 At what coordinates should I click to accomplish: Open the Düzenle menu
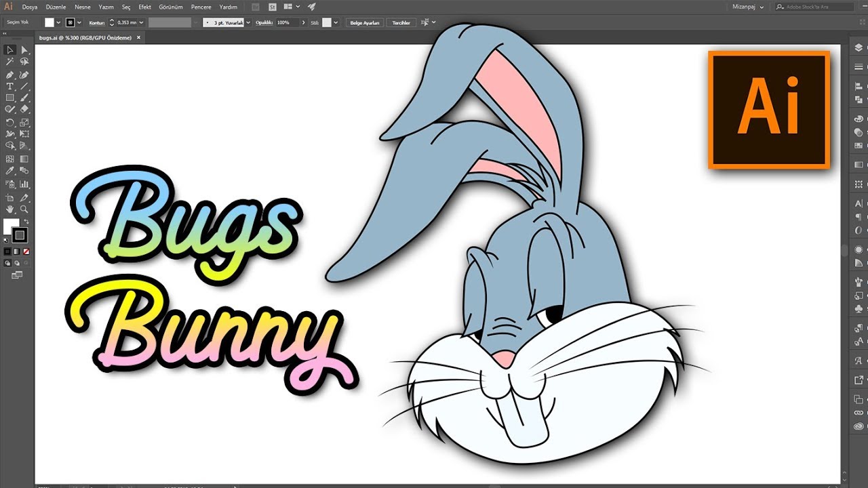pyautogui.click(x=56, y=7)
